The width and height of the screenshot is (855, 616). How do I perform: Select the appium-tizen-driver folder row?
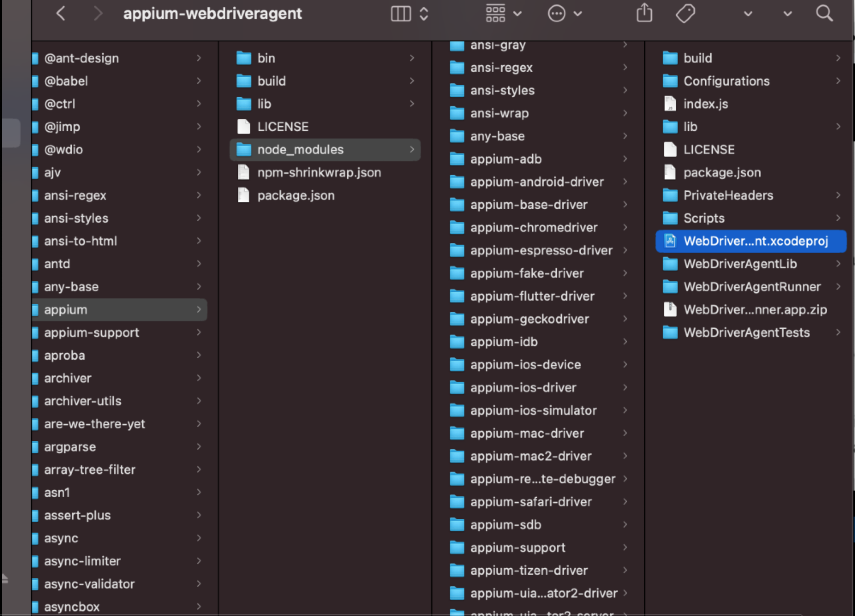click(x=538, y=570)
